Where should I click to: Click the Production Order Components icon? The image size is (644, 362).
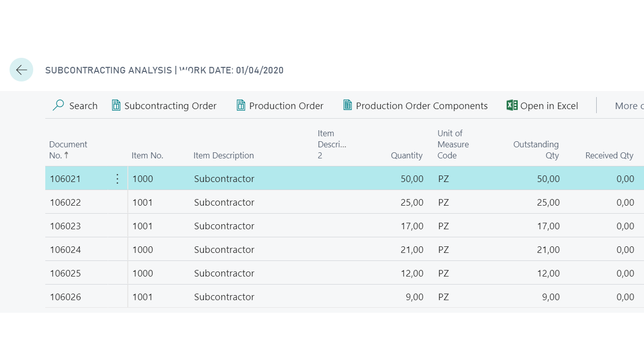[347, 105]
